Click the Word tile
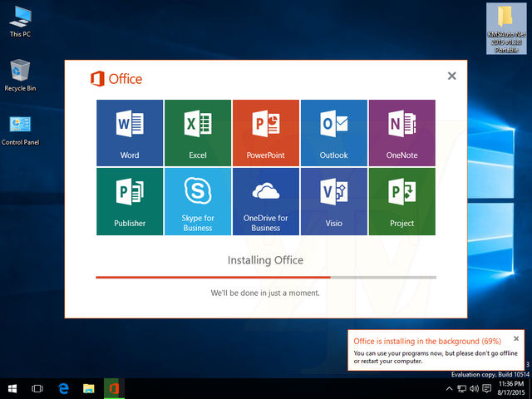 point(130,133)
